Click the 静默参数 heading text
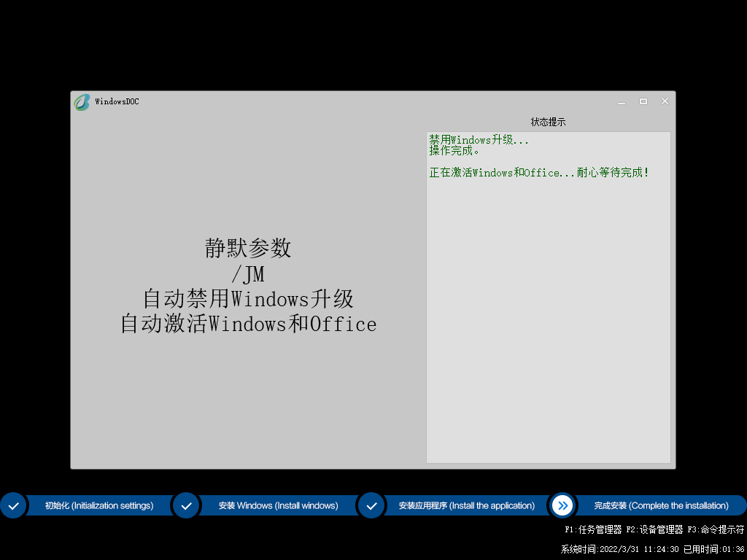The height and width of the screenshot is (560, 747). pyautogui.click(x=248, y=248)
